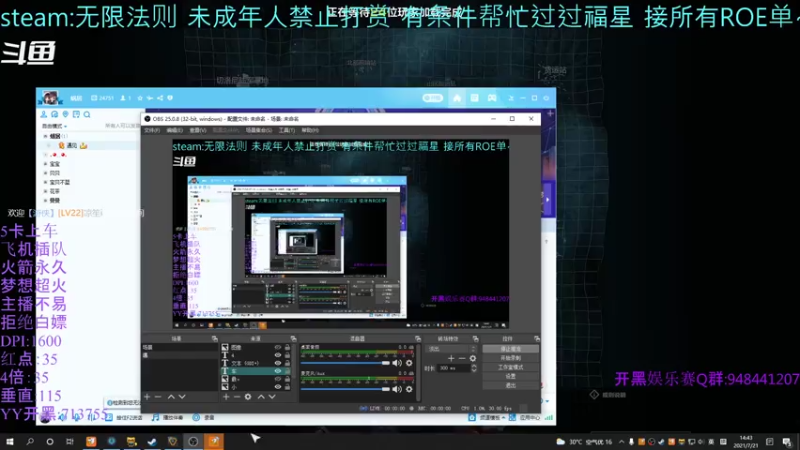Click the music note icon in YY bottom bar
Viewport: 800px width, 450px height.
click(155, 417)
